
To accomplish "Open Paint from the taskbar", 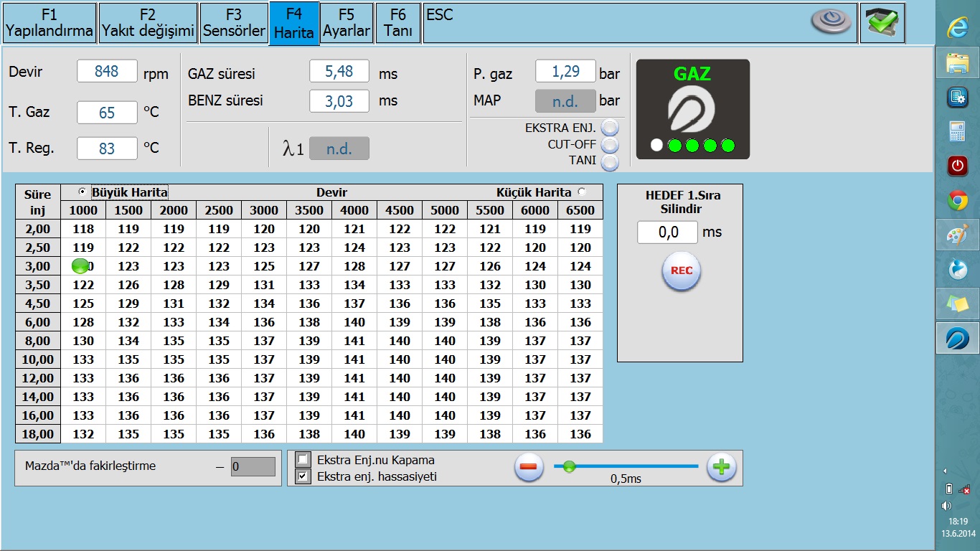I will [958, 235].
